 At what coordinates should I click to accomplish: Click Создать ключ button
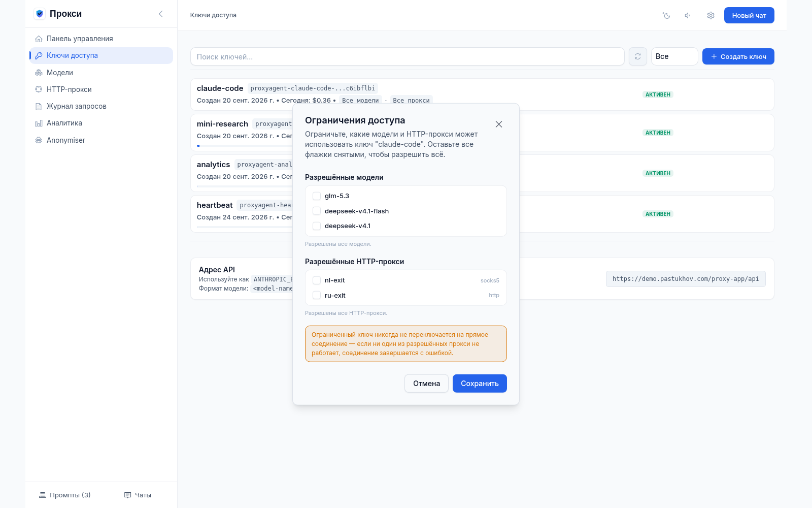738,56
